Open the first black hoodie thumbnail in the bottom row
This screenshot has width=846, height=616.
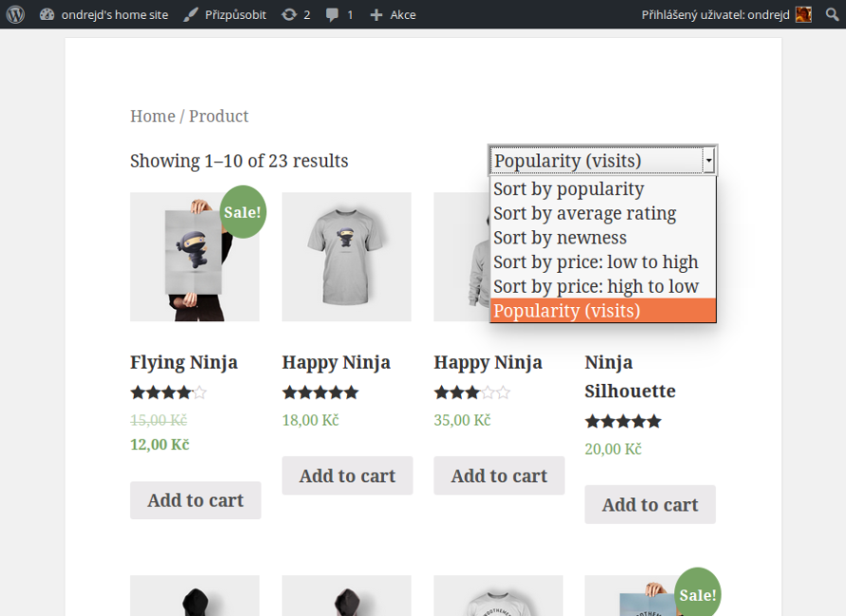click(x=195, y=595)
